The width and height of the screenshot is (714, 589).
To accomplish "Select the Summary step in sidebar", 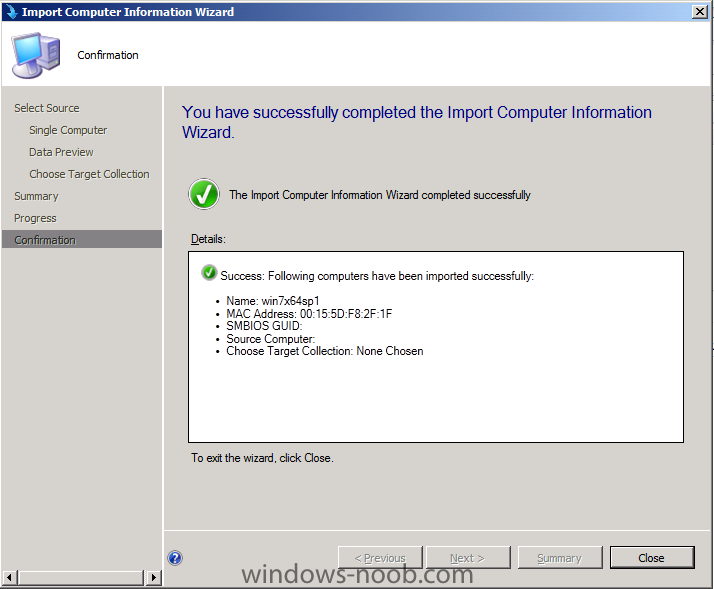I will coord(36,196).
